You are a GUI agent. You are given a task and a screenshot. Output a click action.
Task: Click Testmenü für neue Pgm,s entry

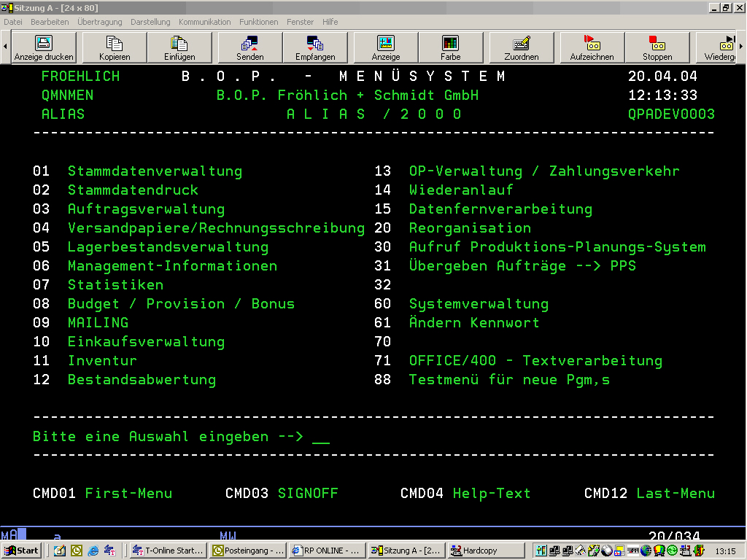pos(509,379)
